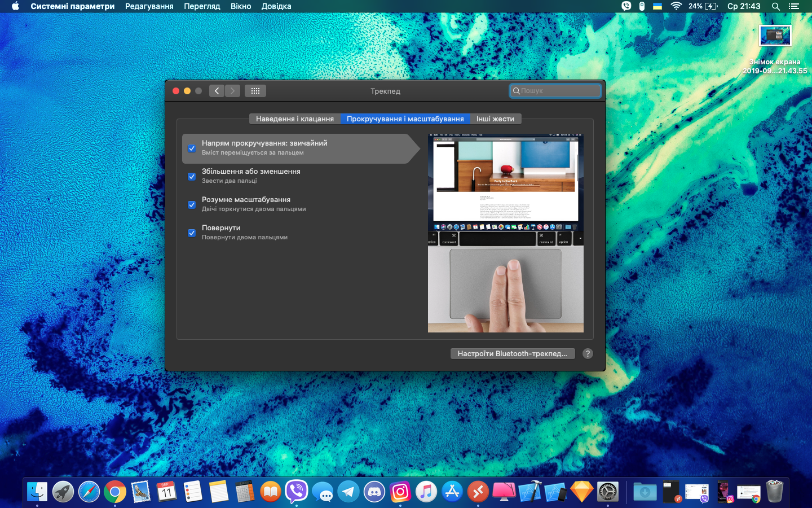Open the "Перегляд" menu
The image size is (812, 508).
coord(202,6)
